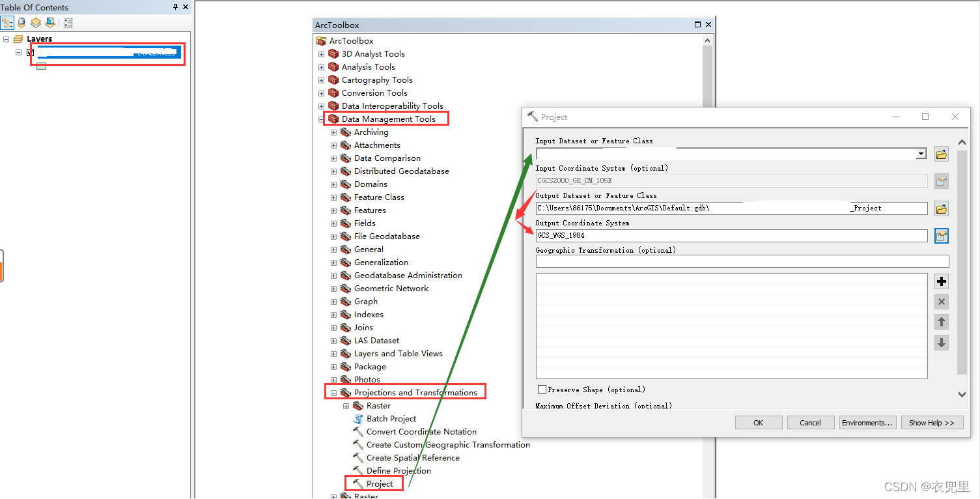Screen dimensions: 980x499
Task: Select Convert Coordinate Notation tool
Action: click(421, 432)
